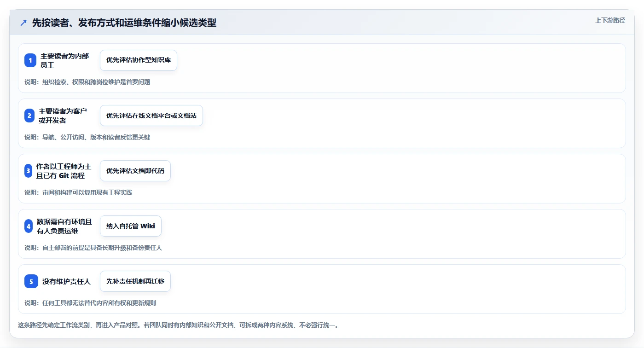Click the step 5 number badge
Screen dimensions: 644x348
(x=31, y=281)
